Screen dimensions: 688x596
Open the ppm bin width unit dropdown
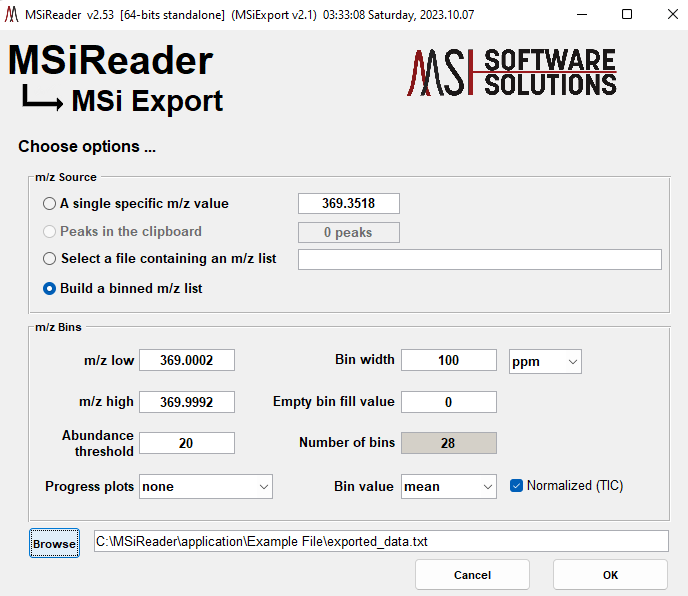tap(545, 362)
